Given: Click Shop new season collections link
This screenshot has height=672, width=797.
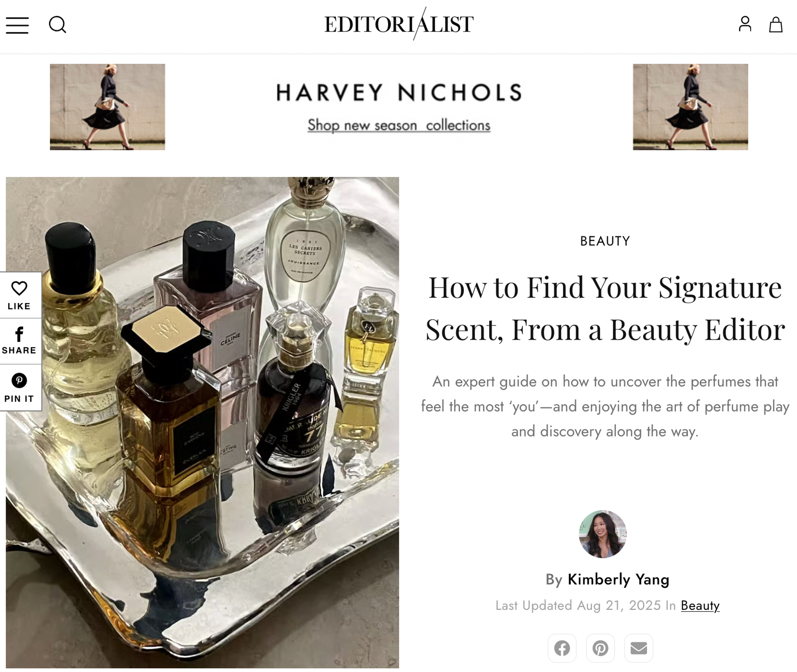Looking at the screenshot, I should click(x=399, y=125).
